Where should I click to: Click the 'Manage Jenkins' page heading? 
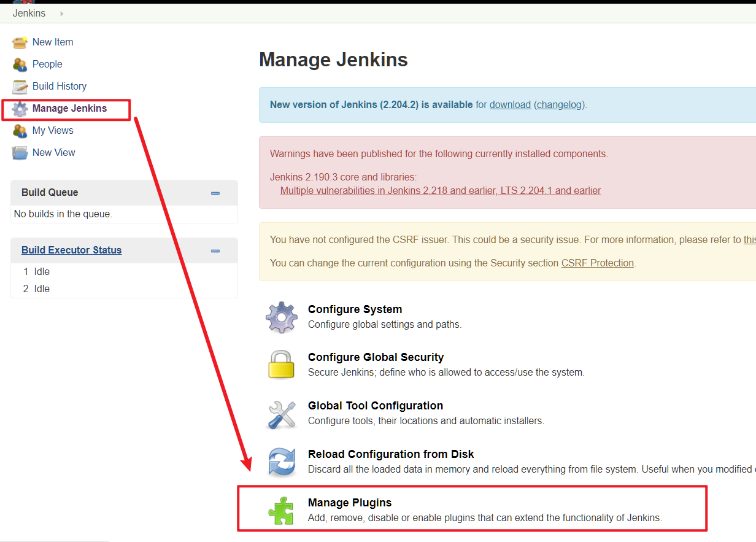333,60
